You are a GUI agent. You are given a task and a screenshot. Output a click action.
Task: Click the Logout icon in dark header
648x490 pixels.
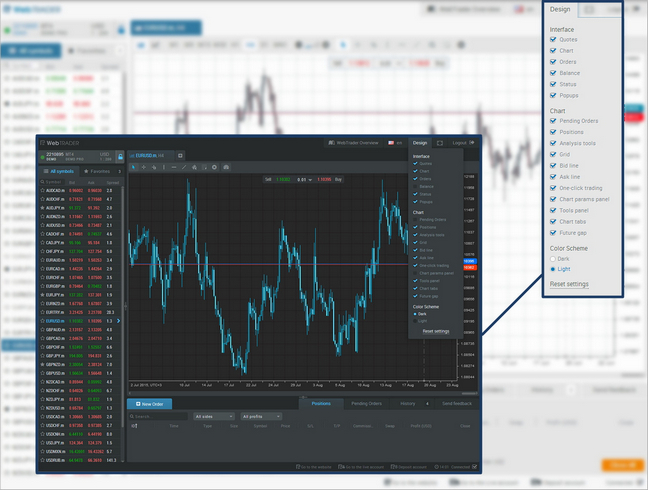click(471, 143)
